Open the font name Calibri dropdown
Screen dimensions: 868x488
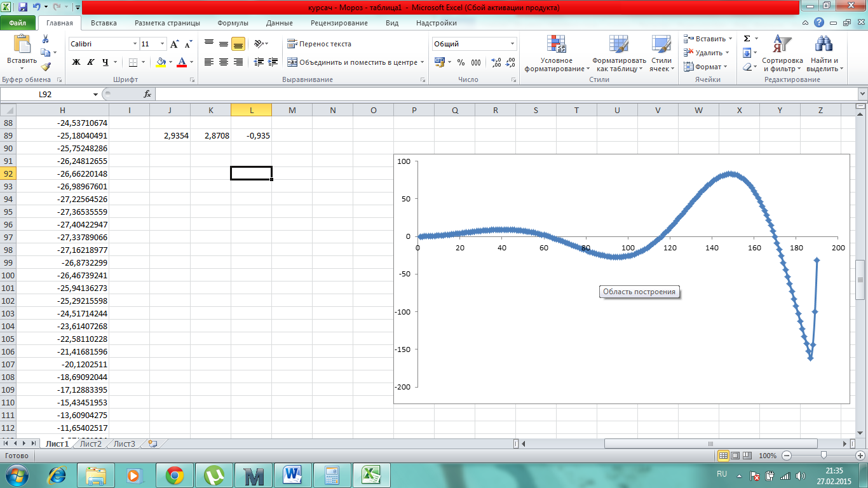pos(135,44)
